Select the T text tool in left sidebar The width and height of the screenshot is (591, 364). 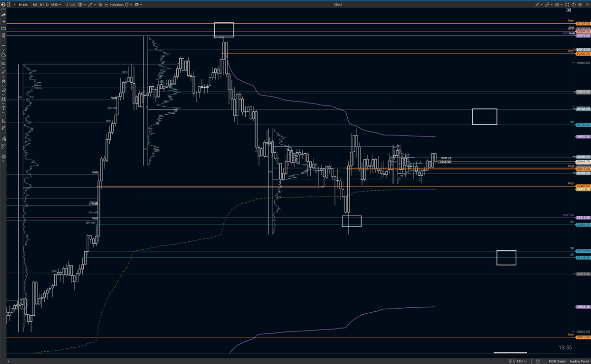point(4,108)
